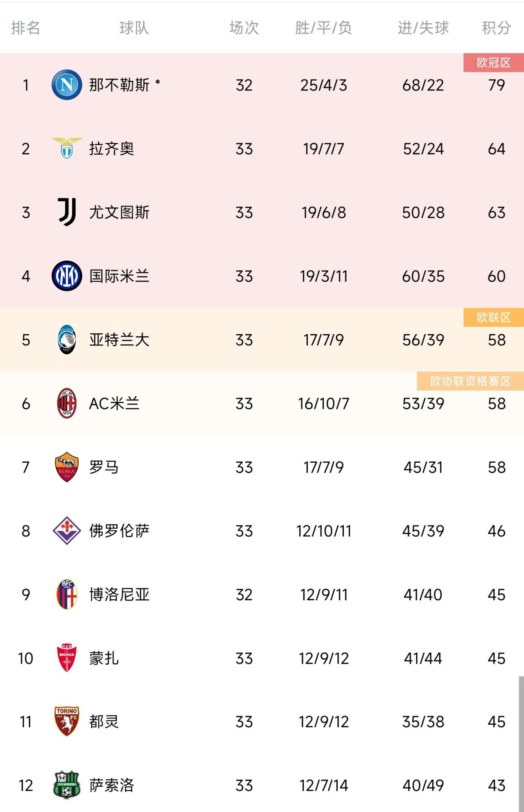Screen dimensions: 524x812
Task: Tap the AC Milan crest icon
Action: click(x=67, y=403)
